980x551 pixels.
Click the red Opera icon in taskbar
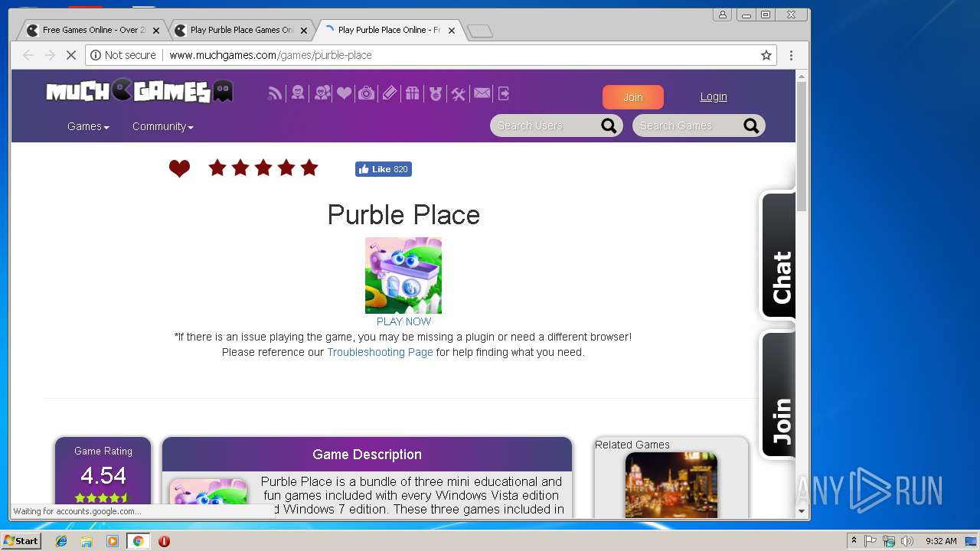pos(164,541)
